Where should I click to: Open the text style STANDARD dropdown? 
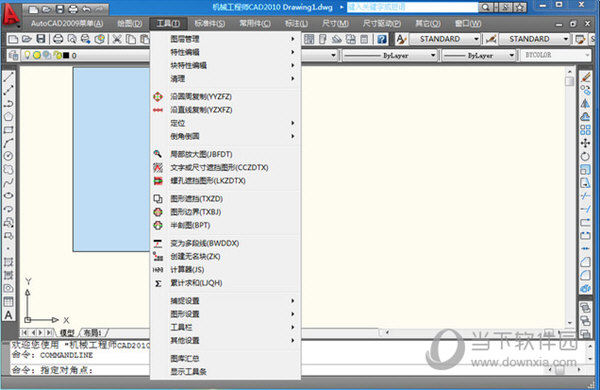tap(476, 39)
